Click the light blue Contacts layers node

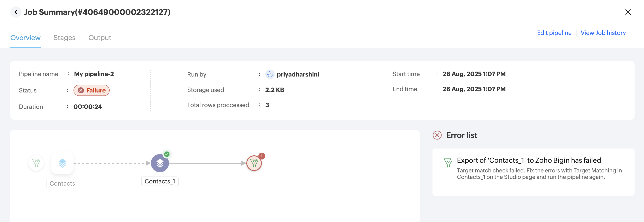[62, 163]
